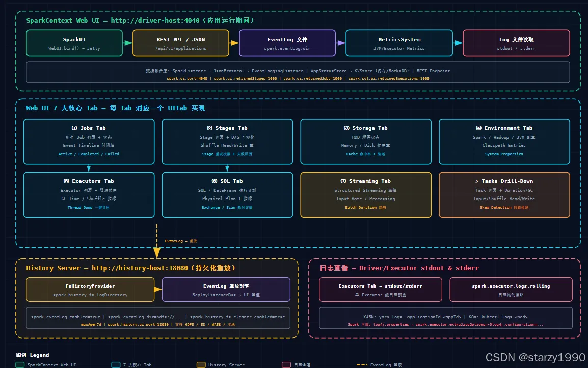The width and height of the screenshot is (588, 368).
Task: Click the Executors Tab stdout/stderr box
Action: [x=381, y=290]
